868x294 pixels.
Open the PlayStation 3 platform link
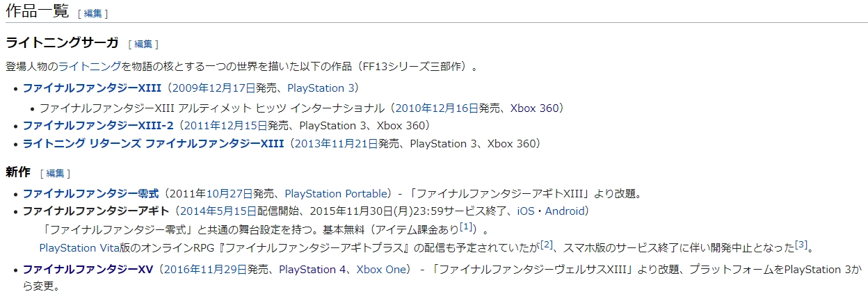click(x=321, y=88)
